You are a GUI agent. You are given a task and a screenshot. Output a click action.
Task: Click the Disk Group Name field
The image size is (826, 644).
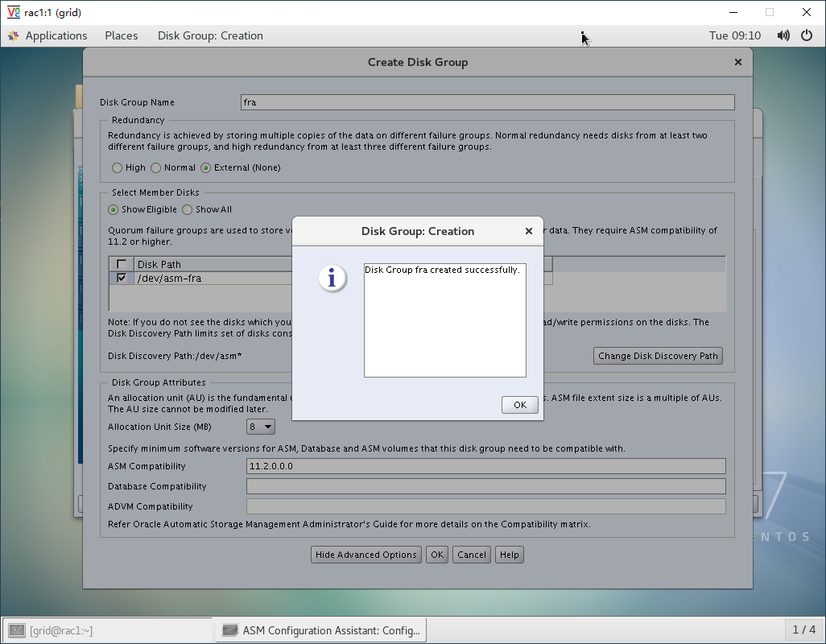487,102
